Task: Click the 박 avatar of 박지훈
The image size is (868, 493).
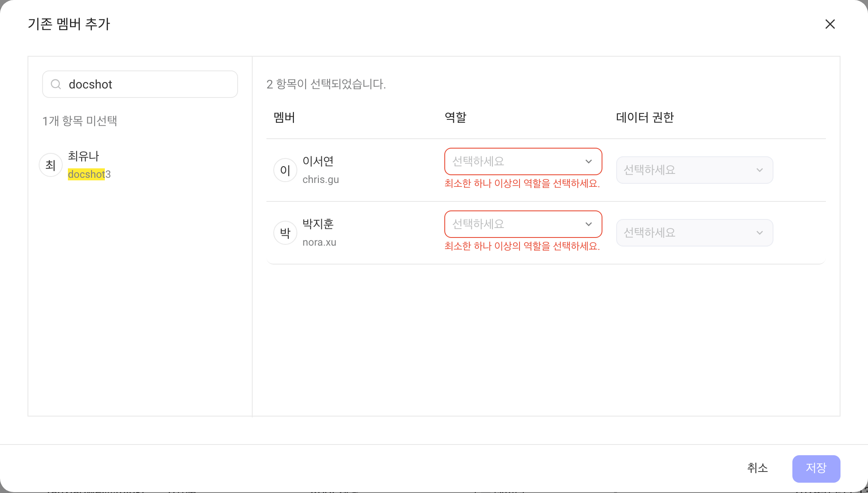Action: (285, 233)
